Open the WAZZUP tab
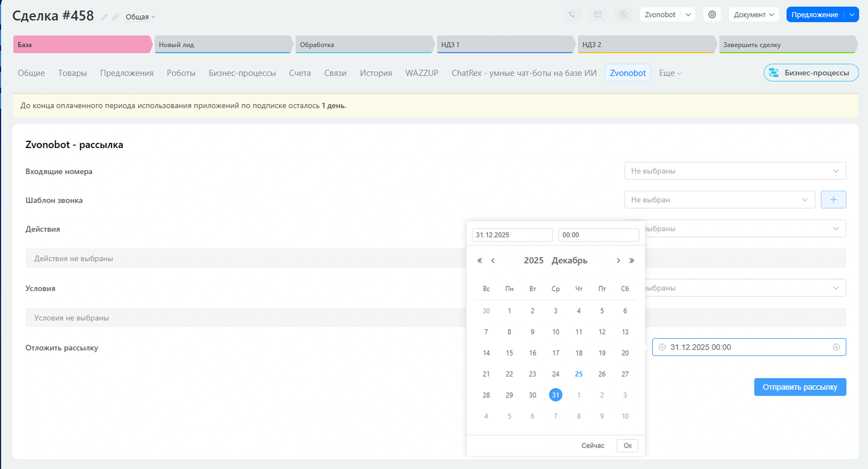Screen dimensions: 868x469 421,73
